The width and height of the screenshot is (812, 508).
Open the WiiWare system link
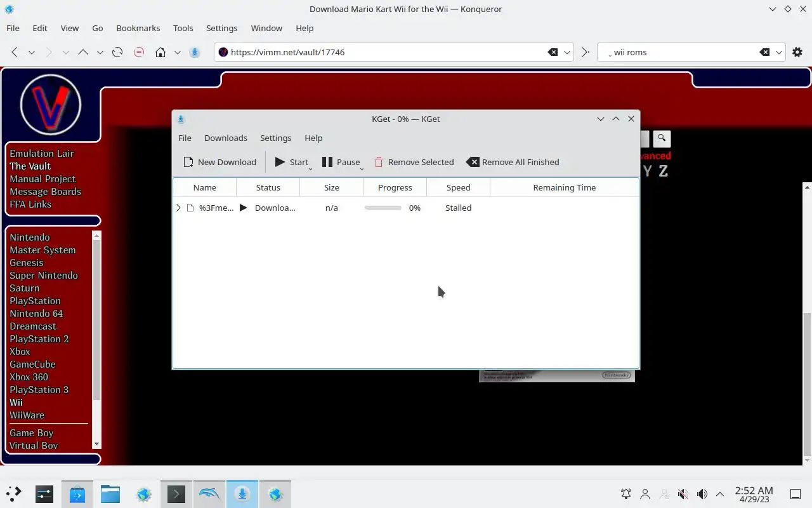27,415
